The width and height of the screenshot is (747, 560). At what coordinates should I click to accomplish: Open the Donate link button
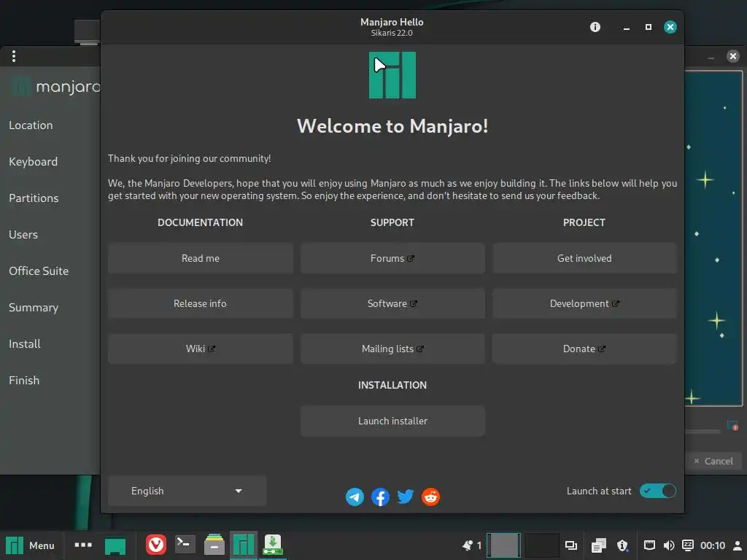point(584,349)
